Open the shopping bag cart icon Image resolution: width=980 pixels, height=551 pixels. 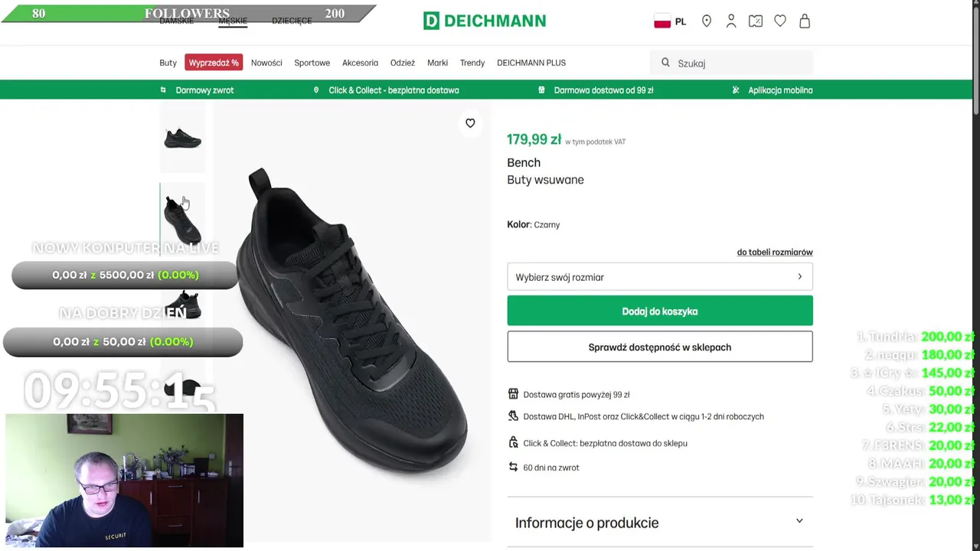click(x=805, y=21)
